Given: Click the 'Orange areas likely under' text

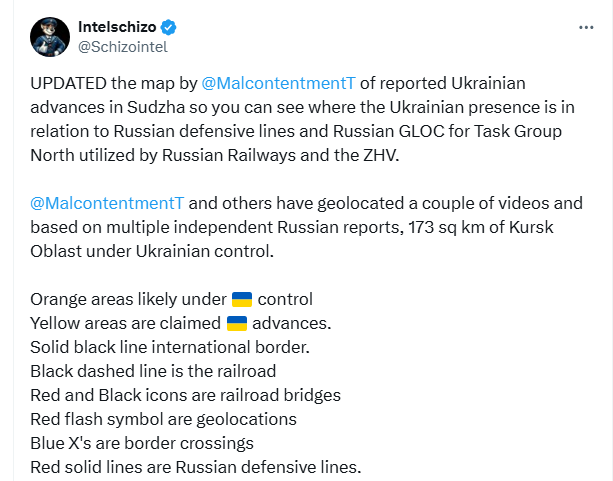Looking at the screenshot, I should click(128, 299).
